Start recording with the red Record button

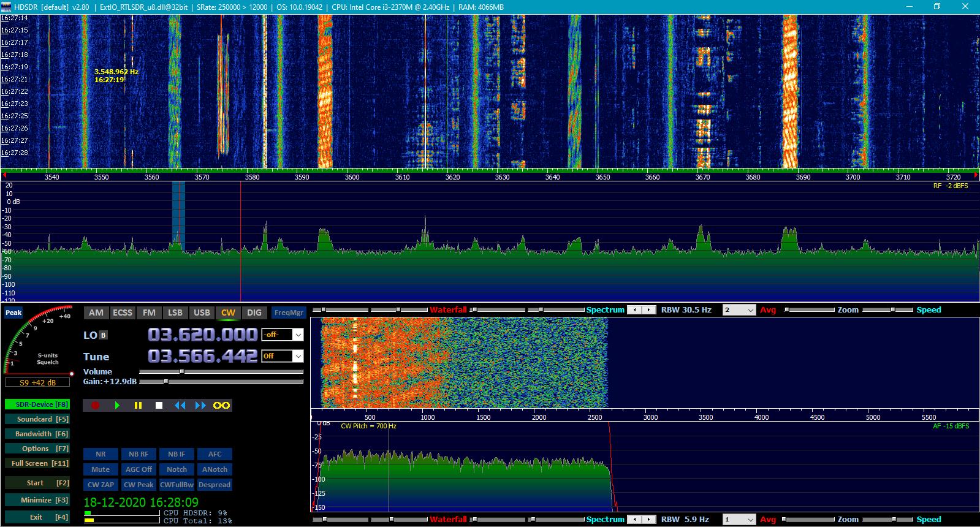click(95, 405)
